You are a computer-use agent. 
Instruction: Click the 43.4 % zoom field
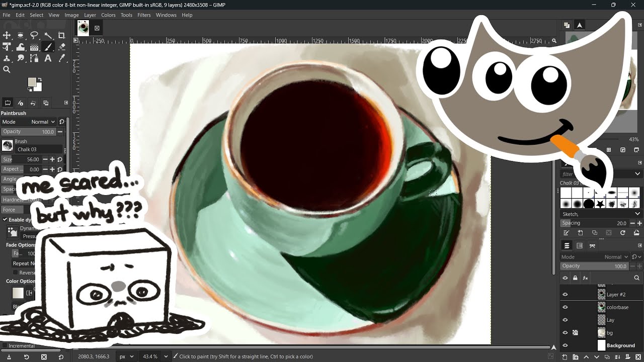(x=150, y=356)
